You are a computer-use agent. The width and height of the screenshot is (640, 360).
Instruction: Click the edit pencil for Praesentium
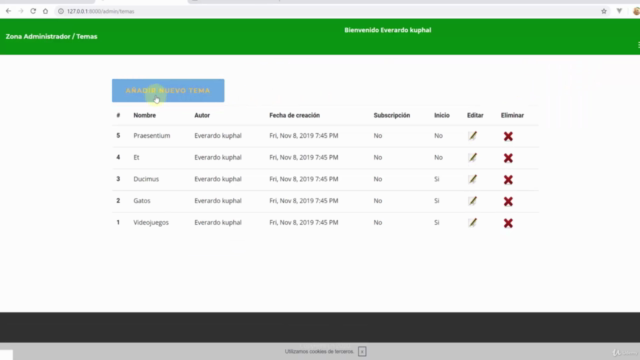(473, 136)
